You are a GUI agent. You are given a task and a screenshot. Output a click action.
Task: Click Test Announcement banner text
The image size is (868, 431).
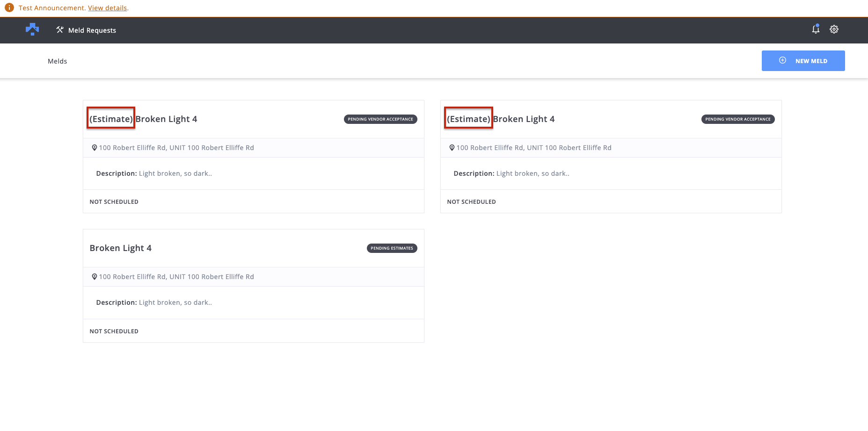pyautogui.click(x=52, y=8)
